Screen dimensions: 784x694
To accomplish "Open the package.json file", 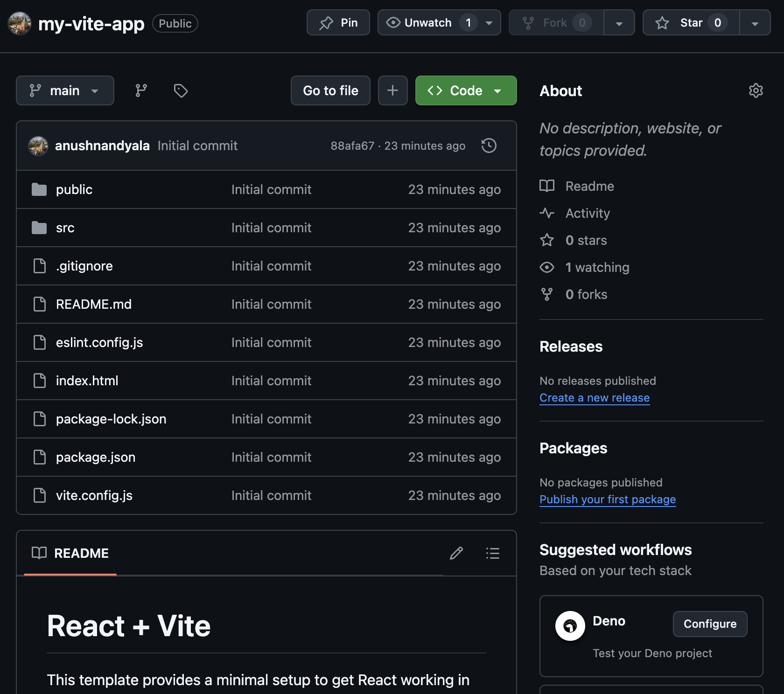I will tap(96, 457).
